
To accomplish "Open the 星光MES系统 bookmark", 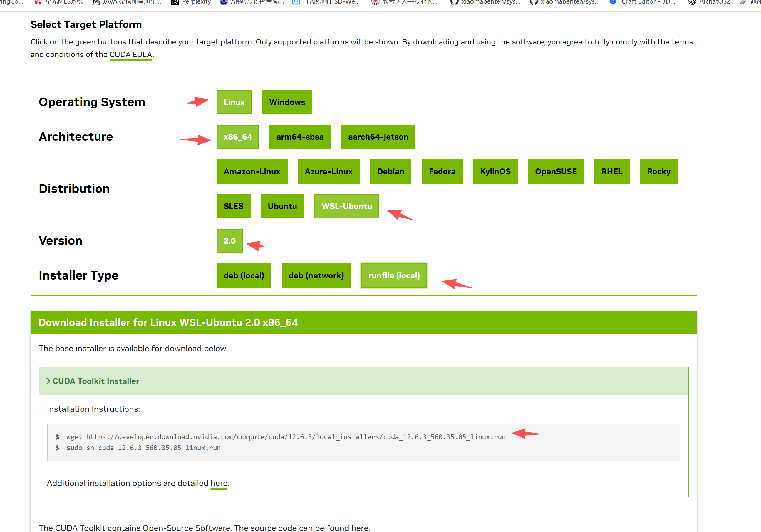I will 64,2.
